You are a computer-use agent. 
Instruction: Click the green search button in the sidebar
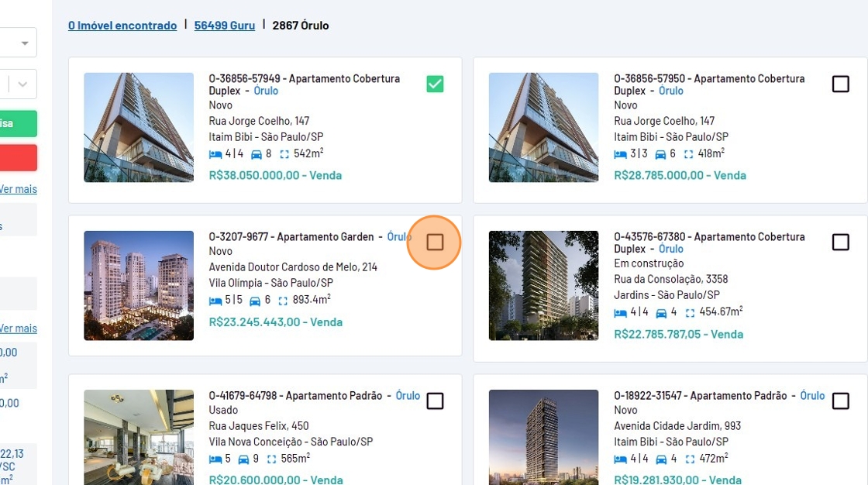(17, 124)
